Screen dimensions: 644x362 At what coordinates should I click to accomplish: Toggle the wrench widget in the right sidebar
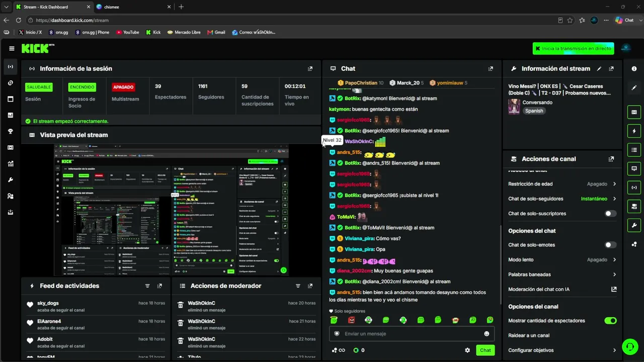pyautogui.click(x=634, y=225)
